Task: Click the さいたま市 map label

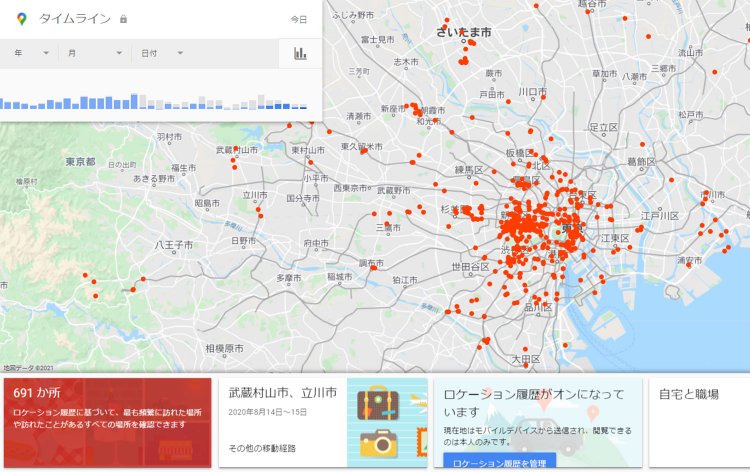Action: [x=463, y=32]
